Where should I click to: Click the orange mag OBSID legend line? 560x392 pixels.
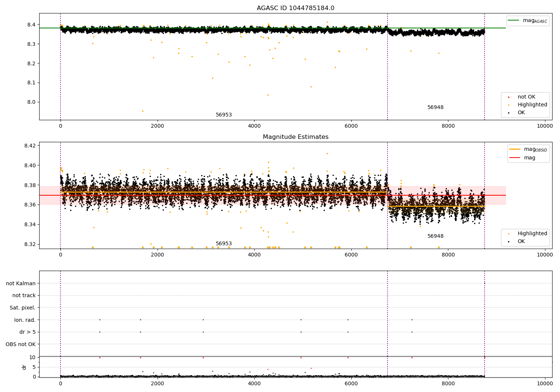point(514,149)
